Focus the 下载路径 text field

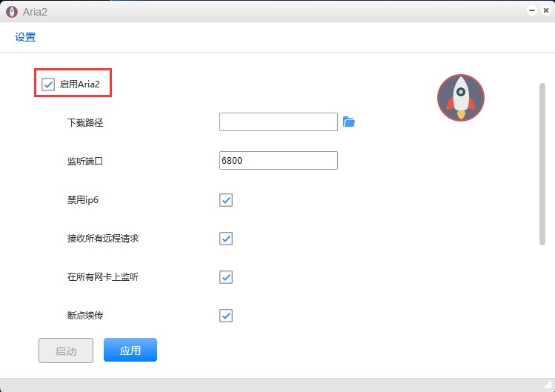(x=279, y=122)
